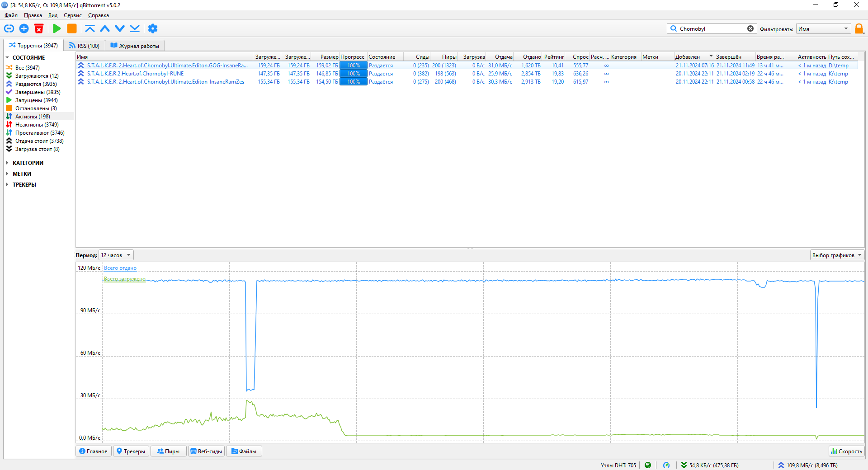Image resolution: width=868 pixels, height=470 pixels.
Task: Select the Active (198) status filter
Action: tap(33, 117)
